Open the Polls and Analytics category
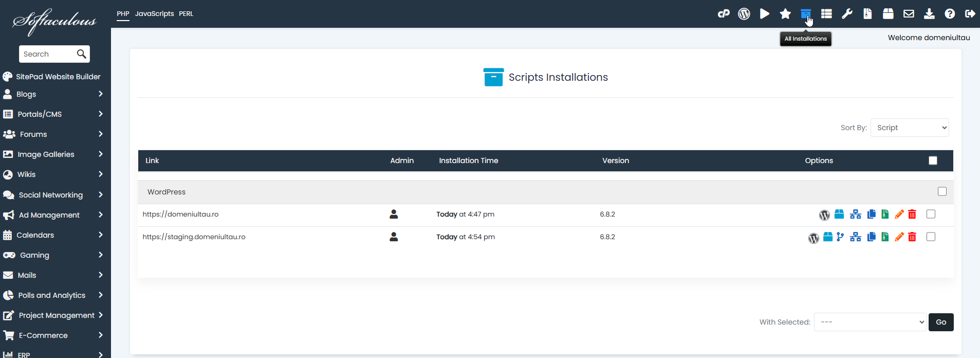980x358 pixels. click(x=53, y=295)
